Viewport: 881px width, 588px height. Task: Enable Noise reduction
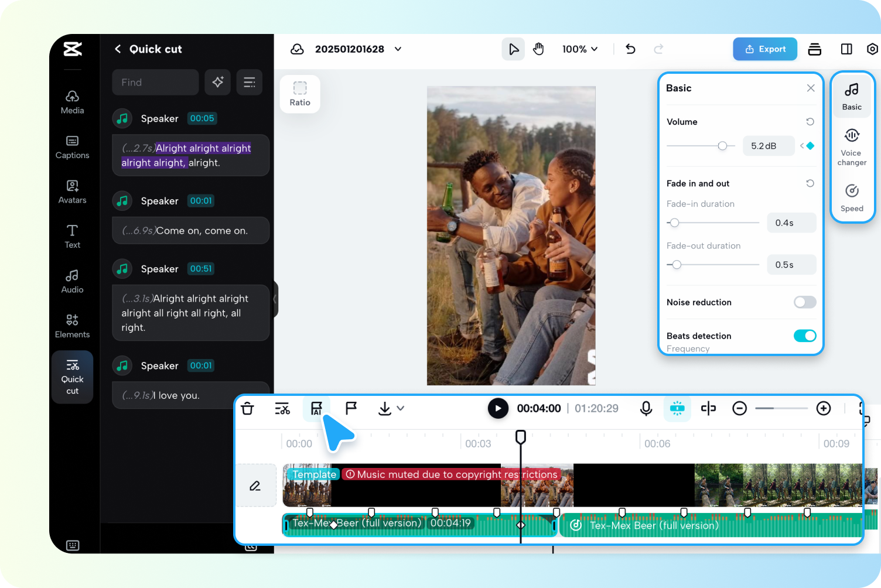coord(804,302)
